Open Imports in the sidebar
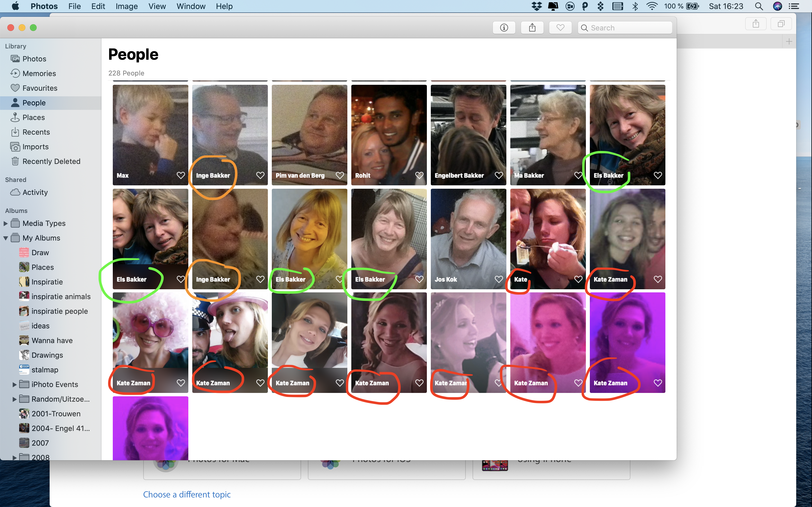The height and width of the screenshot is (507, 812). pos(35,146)
